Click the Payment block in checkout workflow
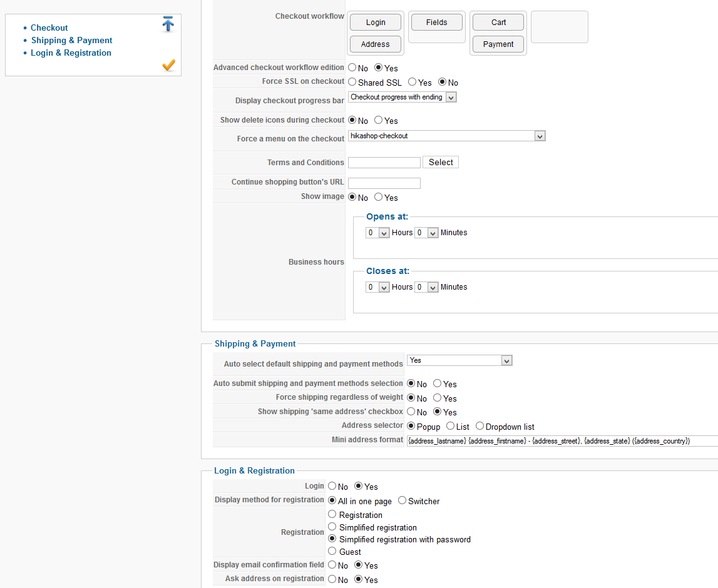The width and height of the screenshot is (718, 588). point(498,44)
